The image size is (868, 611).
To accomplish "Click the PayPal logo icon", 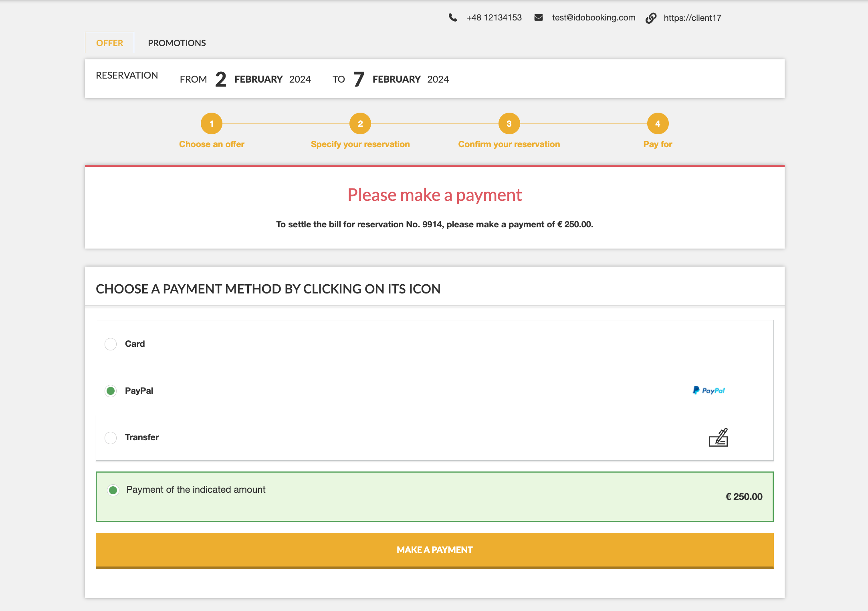I will point(709,390).
